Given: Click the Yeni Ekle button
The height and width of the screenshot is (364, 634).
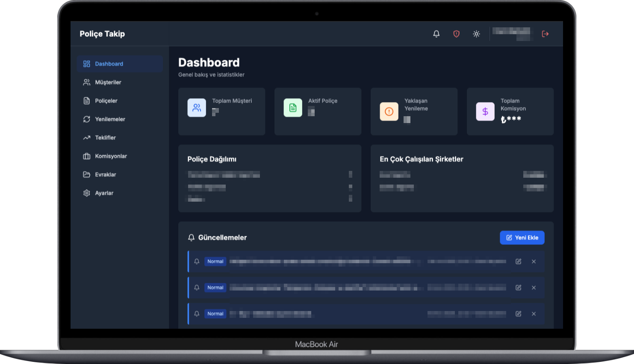Looking at the screenshot, I should (522, 238).
